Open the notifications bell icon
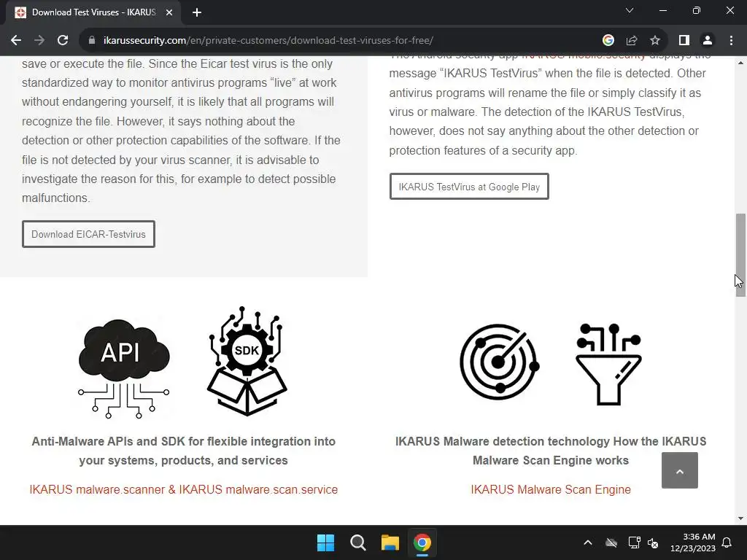747x560 pixels. pos(727,542)
